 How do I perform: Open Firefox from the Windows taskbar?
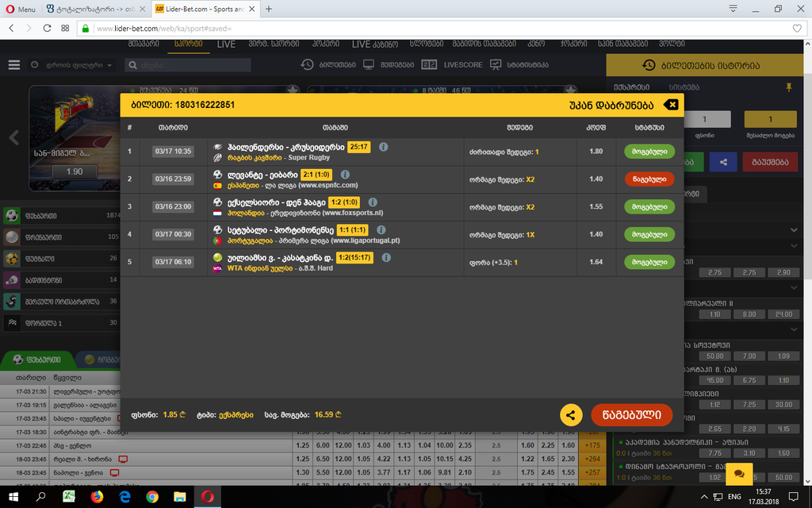click(x=97, y=497)
